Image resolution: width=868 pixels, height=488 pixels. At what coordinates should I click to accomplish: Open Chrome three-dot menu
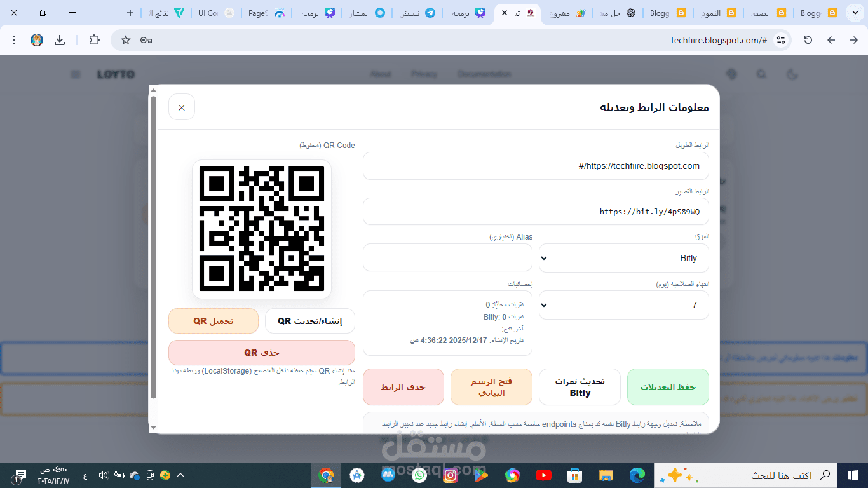tap(14, 40)
